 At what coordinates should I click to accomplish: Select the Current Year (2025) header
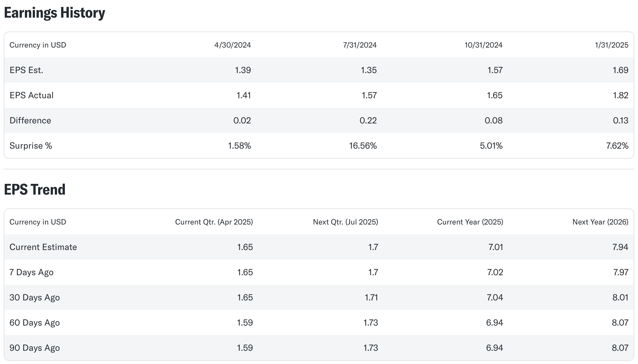(x=470, y=222)
